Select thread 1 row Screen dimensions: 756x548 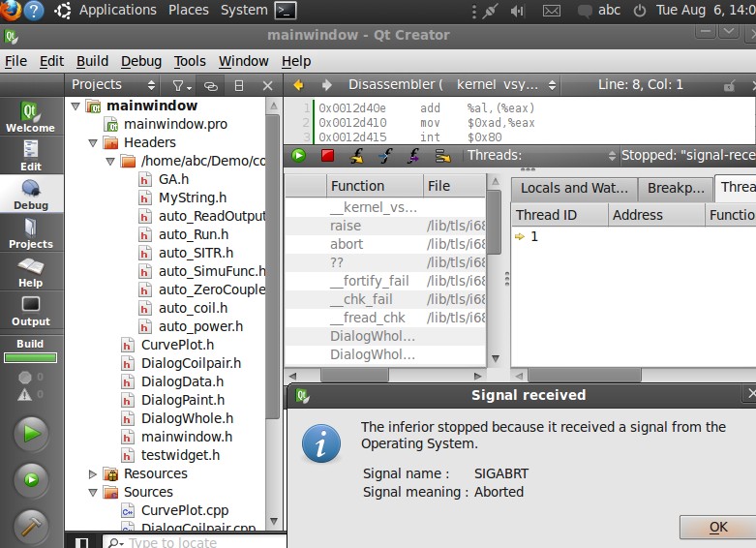(633, 236)
